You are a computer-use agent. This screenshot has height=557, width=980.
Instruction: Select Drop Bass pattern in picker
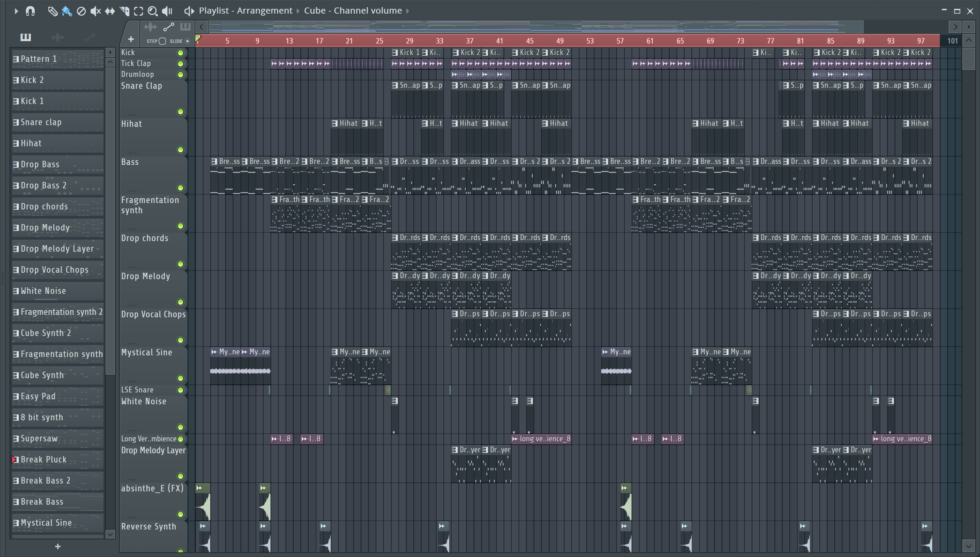tap(58, 165)
